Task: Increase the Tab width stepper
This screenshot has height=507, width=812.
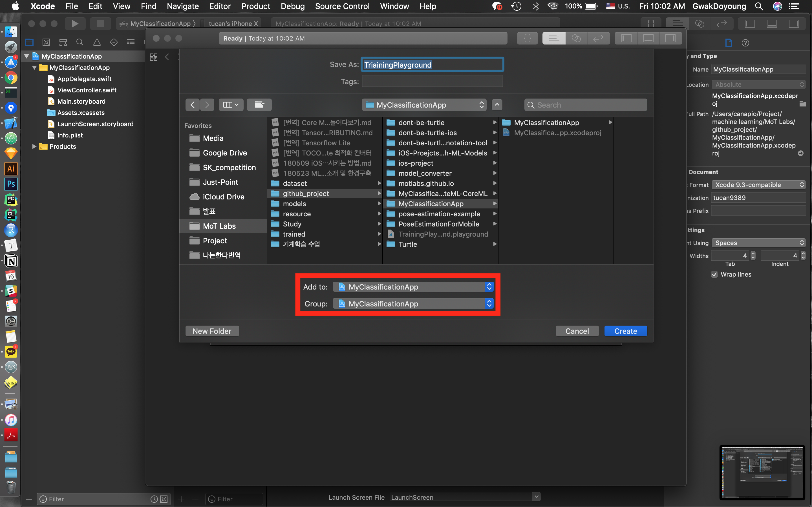Action: pos(753,253)
